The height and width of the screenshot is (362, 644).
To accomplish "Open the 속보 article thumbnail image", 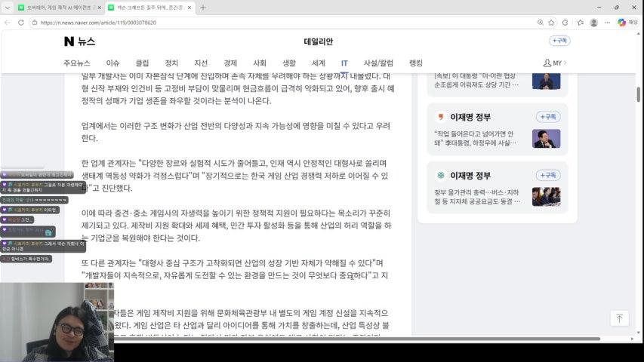I will (x=547, y=81).
